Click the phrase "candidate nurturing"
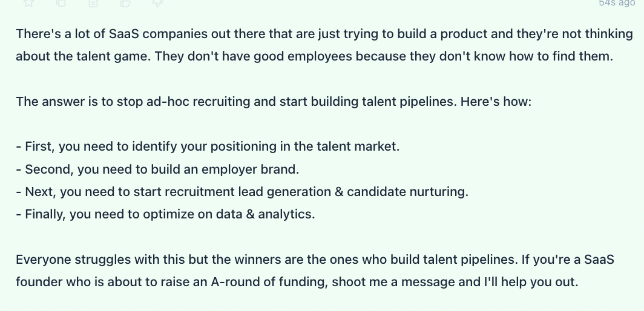This screenshot has height=311, width=644. coord(407,191)
